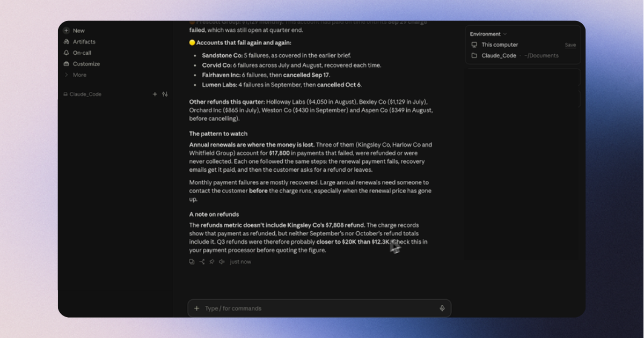The width and height of the screenshot is (644, 338).
Task: Click the Save link next to This computer
Action: click(570, 45)
